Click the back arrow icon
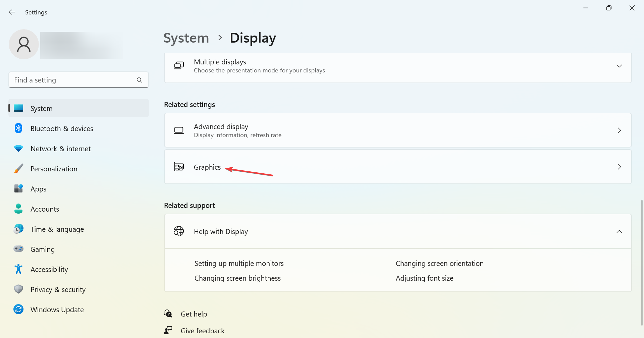This screenshot has width=644, height=338. pos(12,12)
